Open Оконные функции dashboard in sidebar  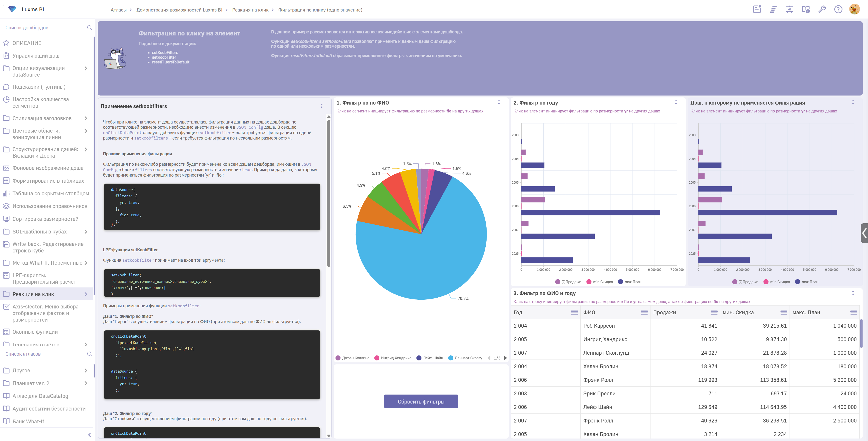[35, 332]
